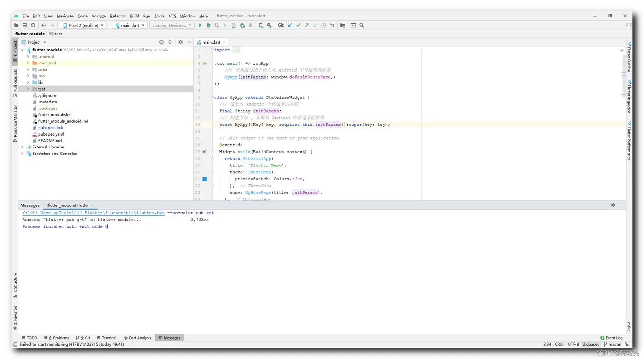This screenshot has height=359, width=644.
Task: Expand the .android folder
Action: pyautogui.click(x=28, y=57)
